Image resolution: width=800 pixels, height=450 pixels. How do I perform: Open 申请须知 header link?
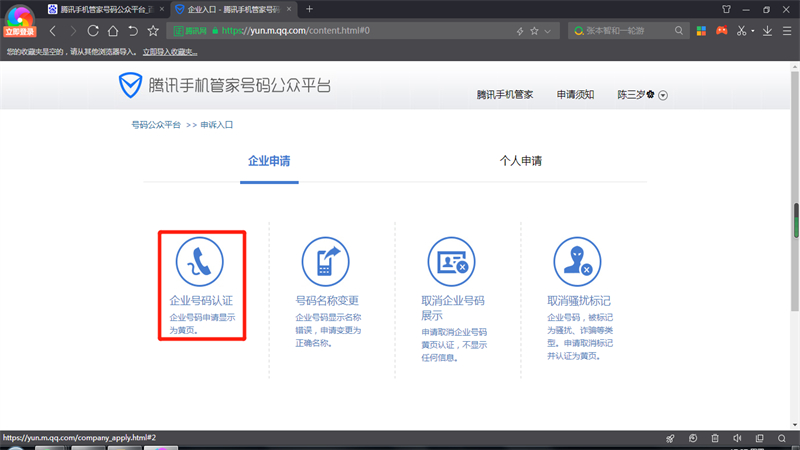tap(575, 95)
